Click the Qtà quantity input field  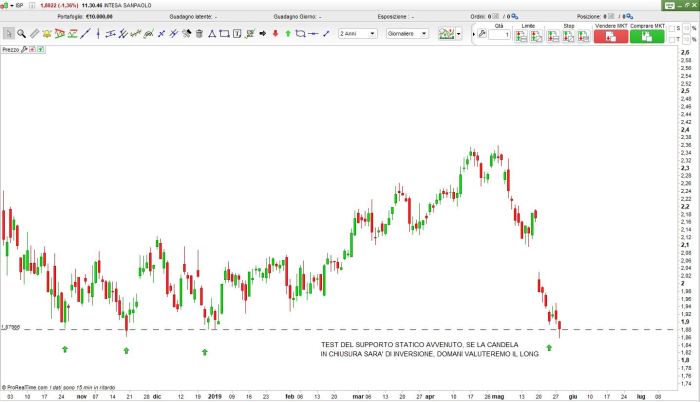tap(499, 36)
